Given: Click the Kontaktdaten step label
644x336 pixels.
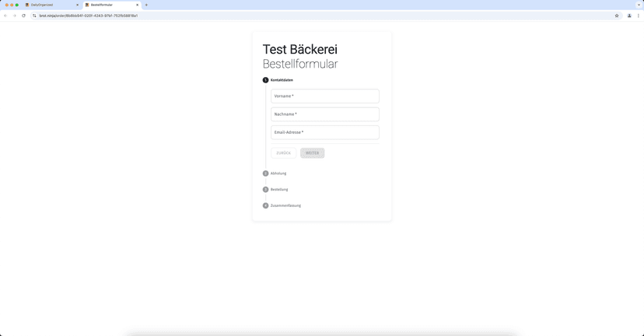Looking at the screenshot, I should 282,80.
